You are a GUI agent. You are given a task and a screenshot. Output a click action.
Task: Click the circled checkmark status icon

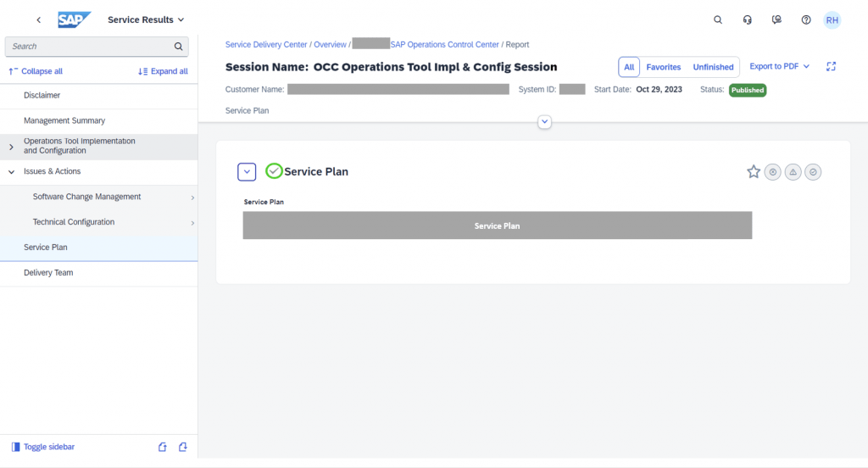813,172
